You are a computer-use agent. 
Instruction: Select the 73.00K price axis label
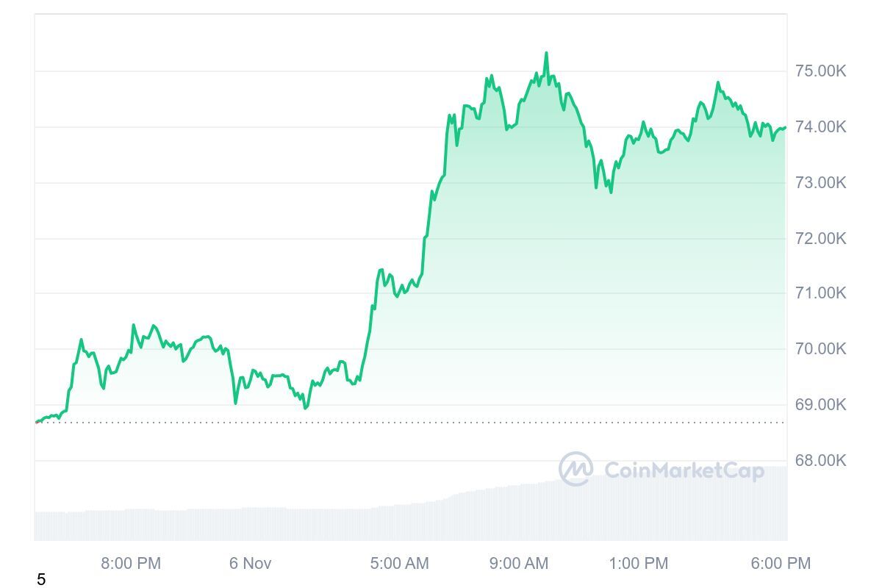coord(820,183)
